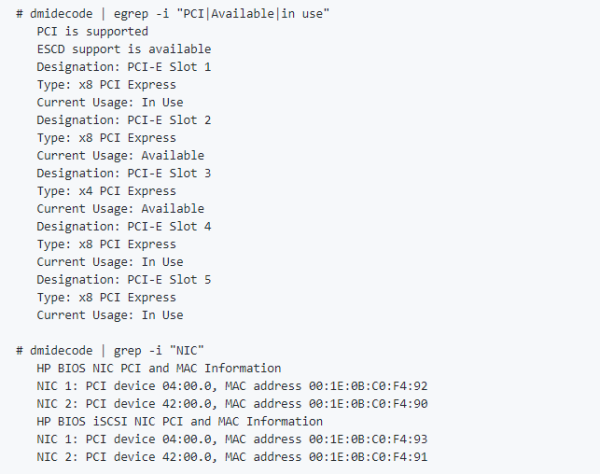Select the 'Designation: PCI-E Slot 5' line

pyautogui.click(x=124, y=280)
